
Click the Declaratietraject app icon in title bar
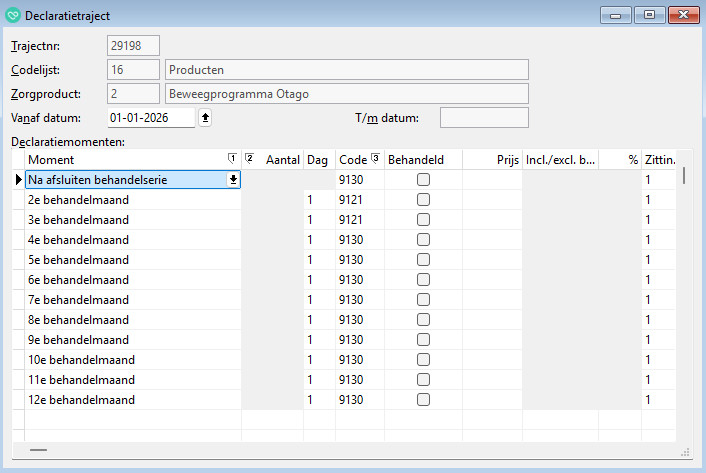tap(12, 16)
